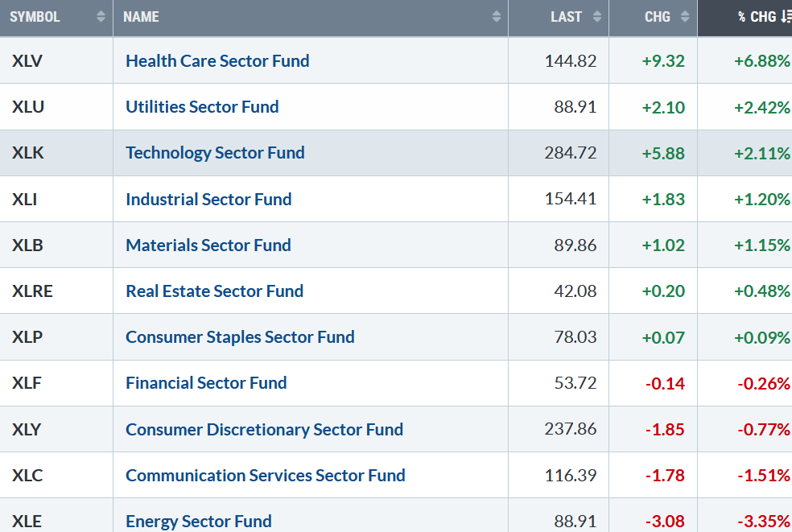The image size is (792, 532).
Task: Open the Consumer Staples Sector Fund link
Action: point(240,337)
